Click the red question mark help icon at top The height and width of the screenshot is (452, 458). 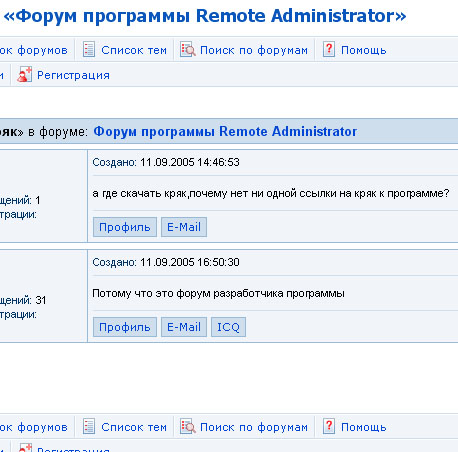(329, 49)
